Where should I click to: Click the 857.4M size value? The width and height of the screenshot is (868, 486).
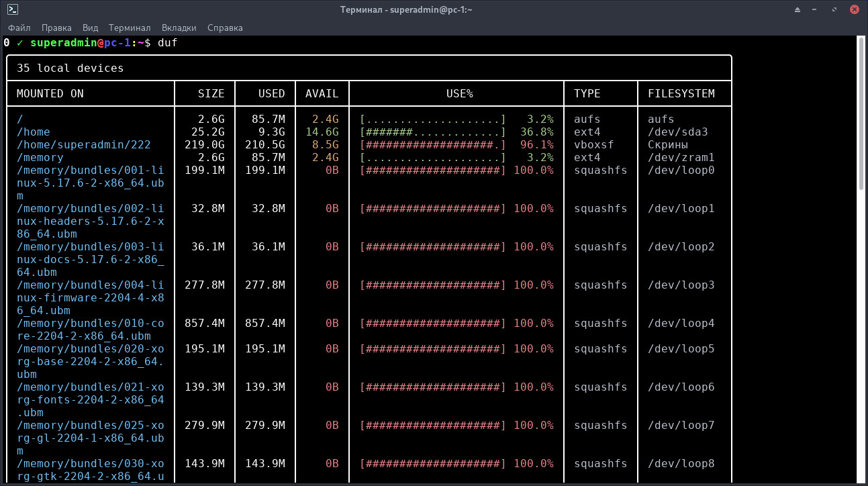tap(205, 323)
